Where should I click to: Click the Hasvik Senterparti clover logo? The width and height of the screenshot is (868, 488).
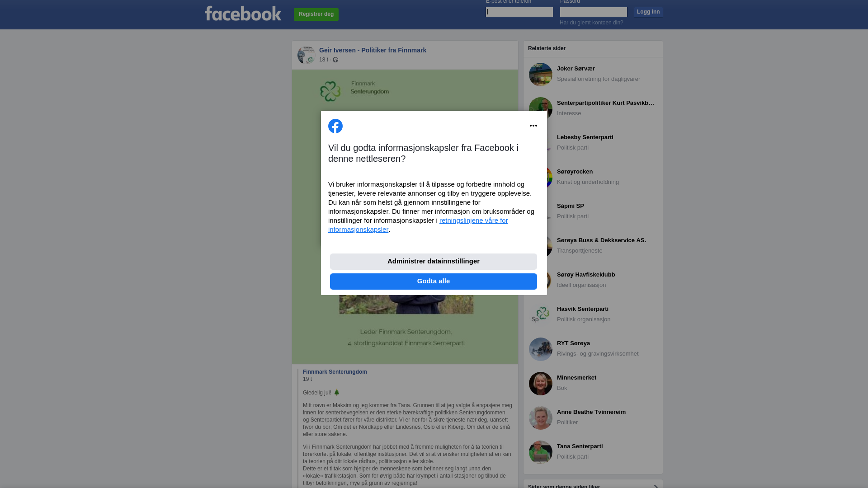click(541, 315)
